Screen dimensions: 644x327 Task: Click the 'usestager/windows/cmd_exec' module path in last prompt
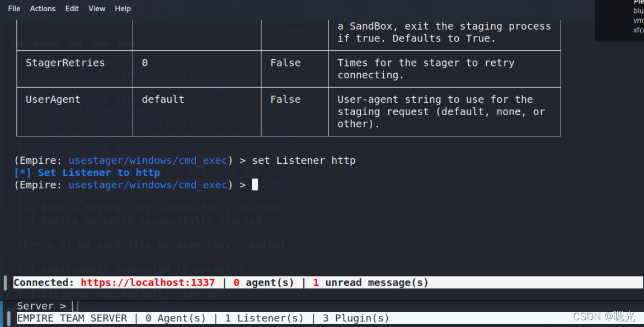(148, 185)
